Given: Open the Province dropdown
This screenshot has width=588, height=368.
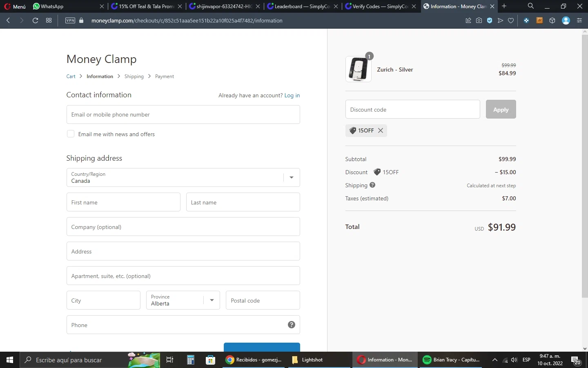Looking at the screenshot, I should click(183, 300).
